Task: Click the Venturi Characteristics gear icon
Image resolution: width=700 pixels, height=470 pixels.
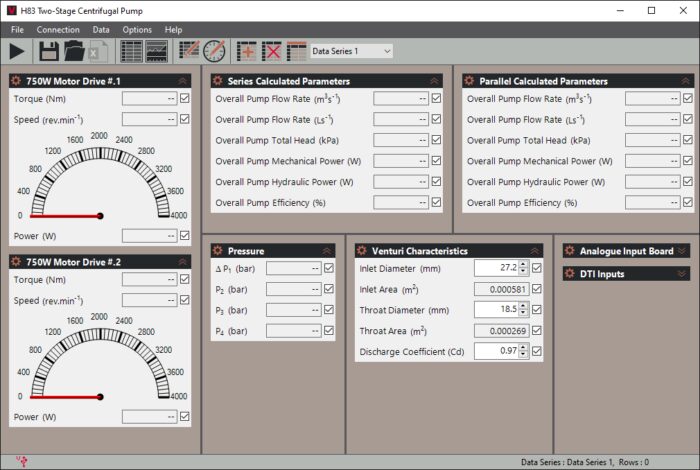Action: tap(362, 250)
